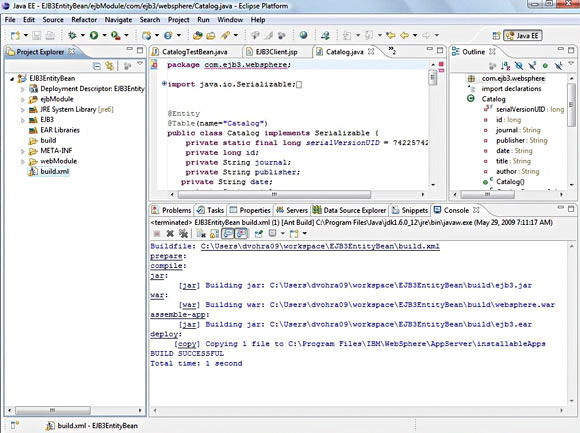Open the Refactor menu
The image size is (580, 433).
[84, 20]
